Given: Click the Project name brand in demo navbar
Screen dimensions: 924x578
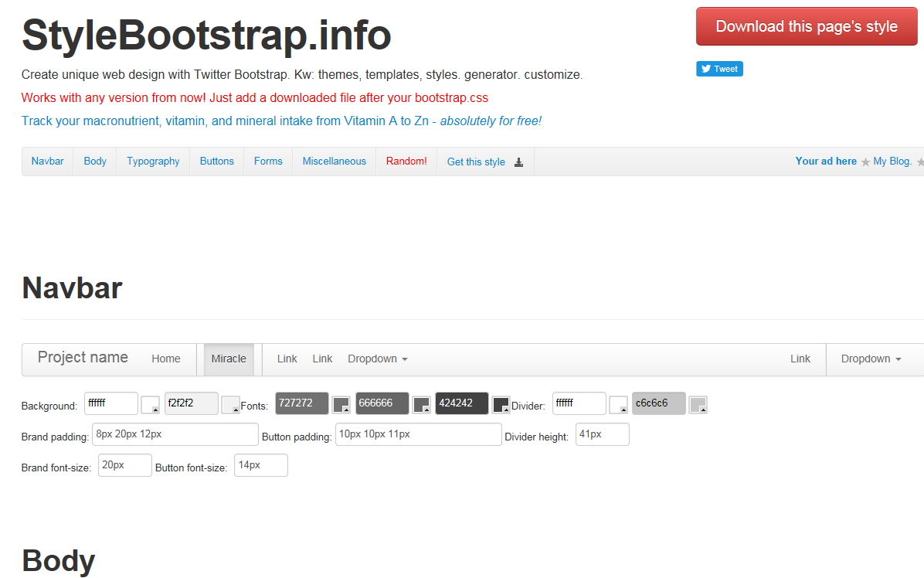Looking at the screenshot, I should click(83, 358).
